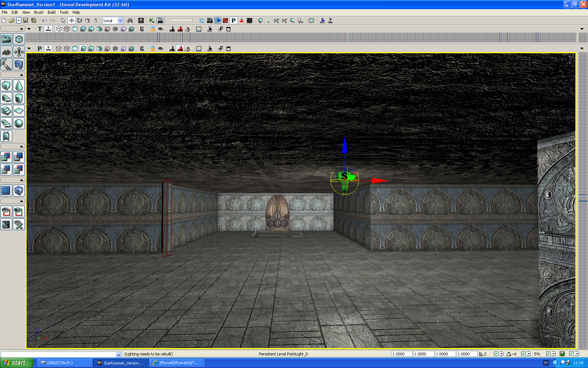
Task: Toggle rotation grid snapping checkbox
Action: (523, 354)
